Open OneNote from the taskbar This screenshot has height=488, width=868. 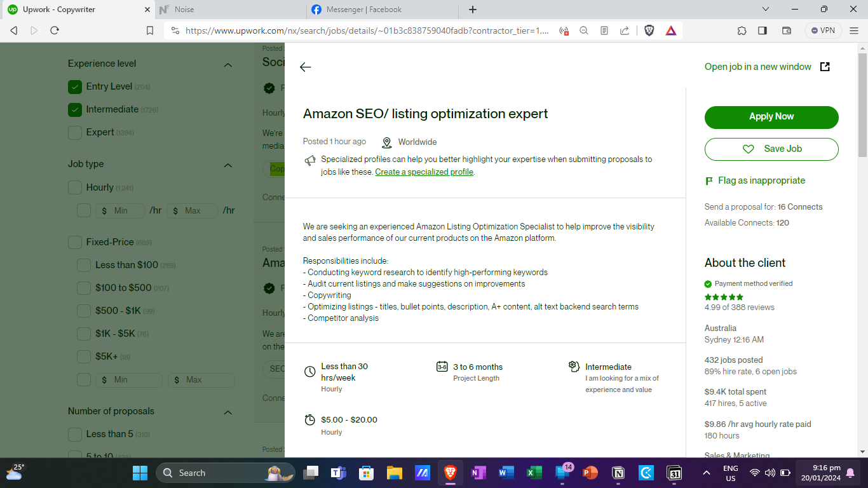pyautogui.click(x=478, y=473)
